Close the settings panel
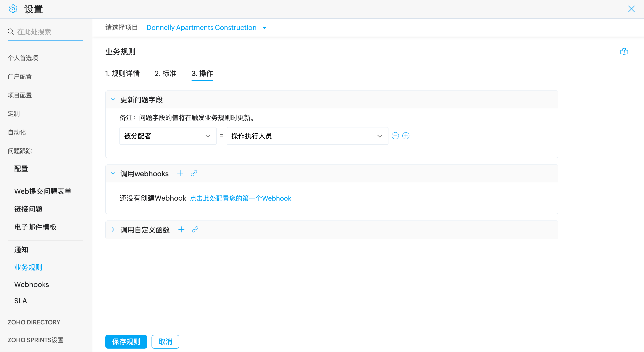The width and height of the screenshot is (644, 352). pyautogui.click(x=631, y=9)
